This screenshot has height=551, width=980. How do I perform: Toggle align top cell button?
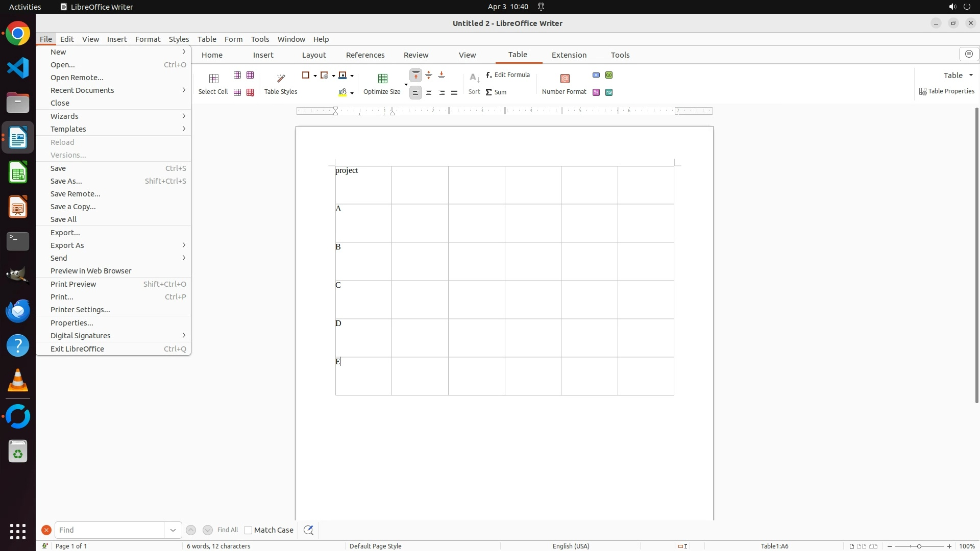[x=416, y=76]
